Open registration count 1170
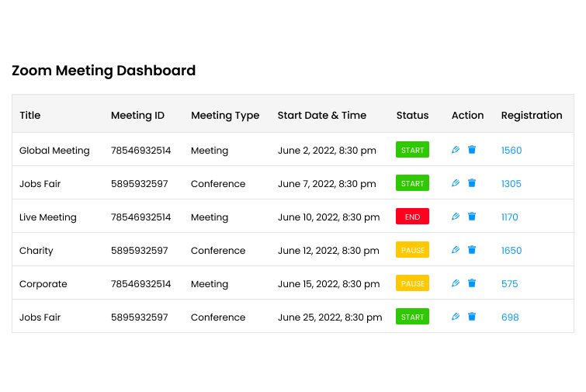The image size is (586, 392). click(x=510, y=217)
